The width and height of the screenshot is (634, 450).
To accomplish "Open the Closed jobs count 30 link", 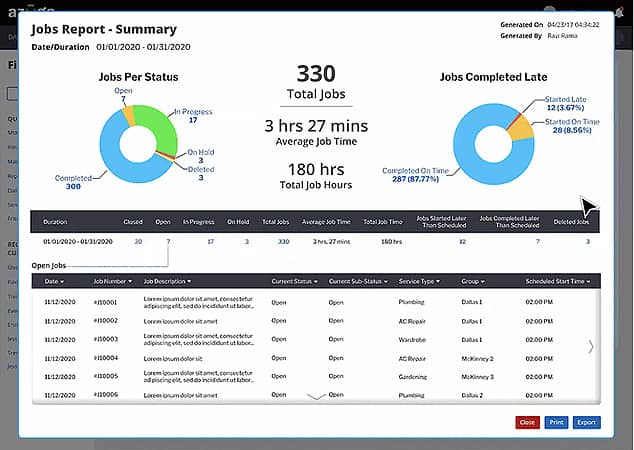I will (138, 241).
